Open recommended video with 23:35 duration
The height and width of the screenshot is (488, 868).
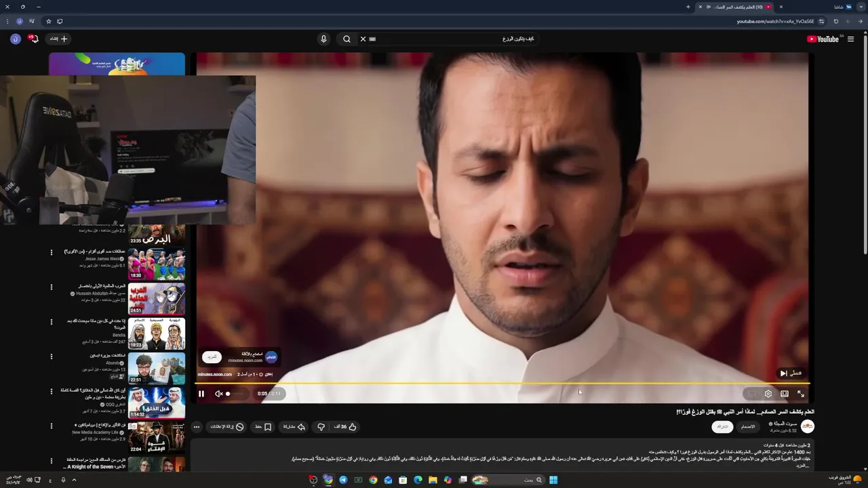[157, 235]
